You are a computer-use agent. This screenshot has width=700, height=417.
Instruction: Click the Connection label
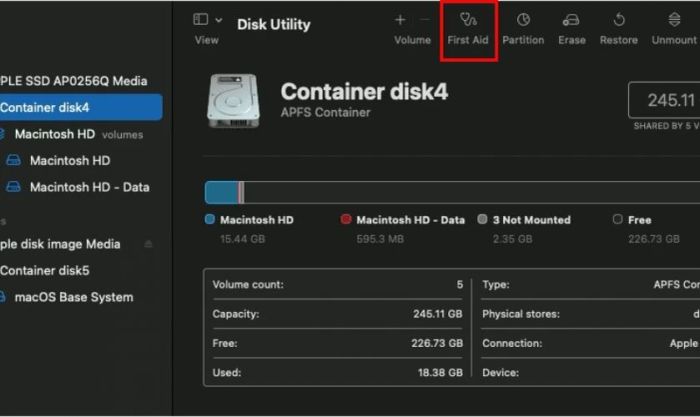click(x=512, y=343)
